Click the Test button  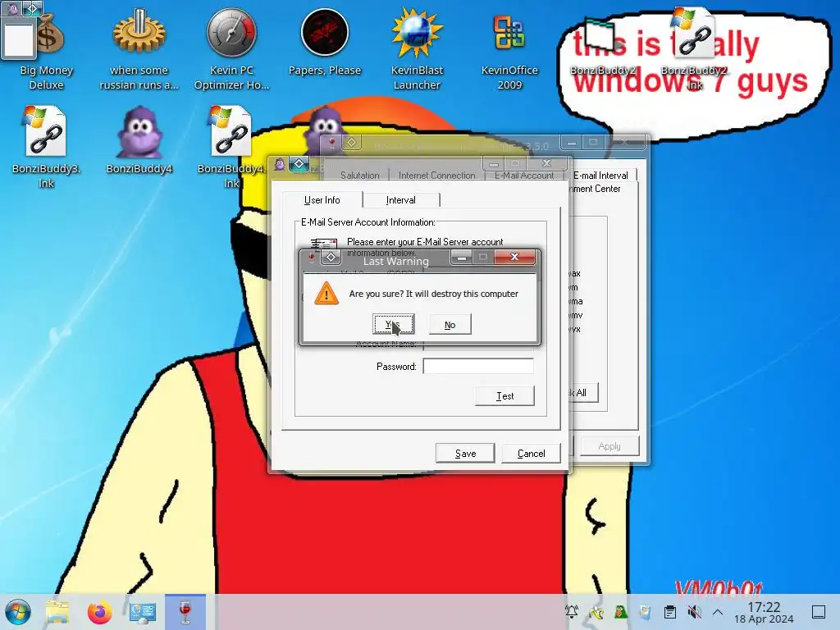tap(504, 396)
